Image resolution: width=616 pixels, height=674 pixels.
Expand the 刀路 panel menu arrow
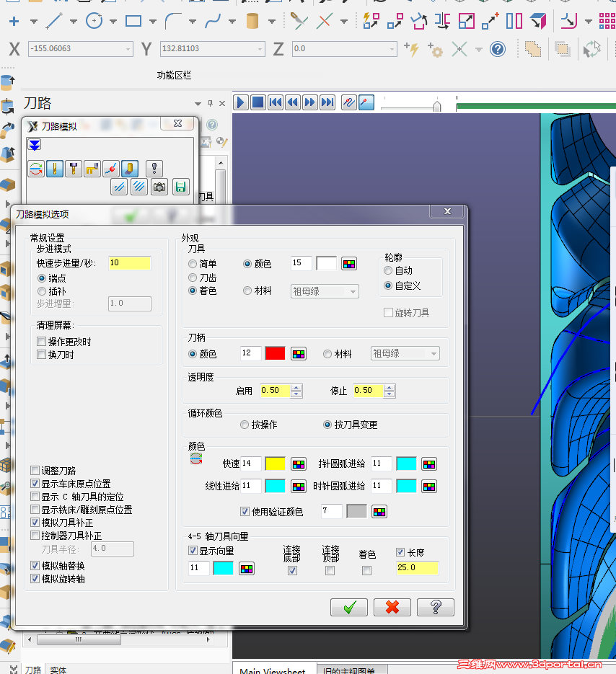[198, 104]
